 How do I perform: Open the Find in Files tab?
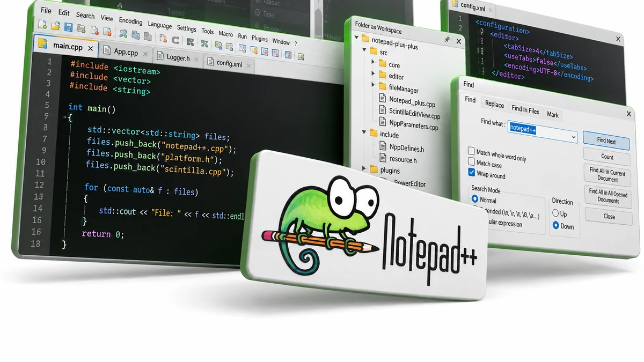click(x=525, y=109)
